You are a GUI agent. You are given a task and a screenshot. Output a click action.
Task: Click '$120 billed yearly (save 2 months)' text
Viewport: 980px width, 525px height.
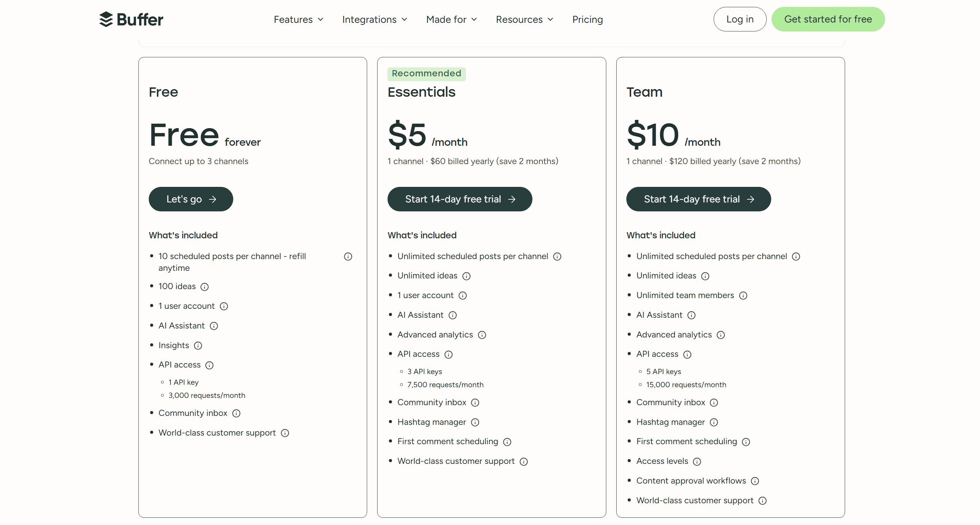coord(735,161)
